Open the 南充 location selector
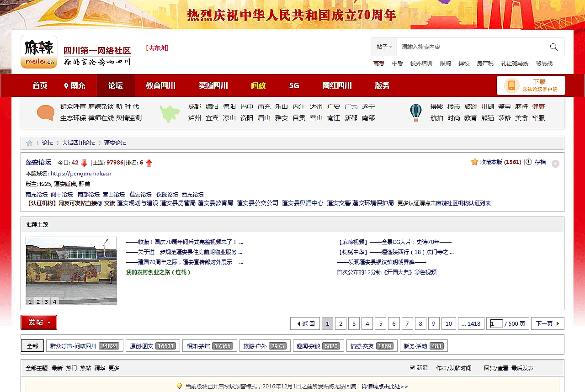Screen dimensions: 585x392 (74, 85)
